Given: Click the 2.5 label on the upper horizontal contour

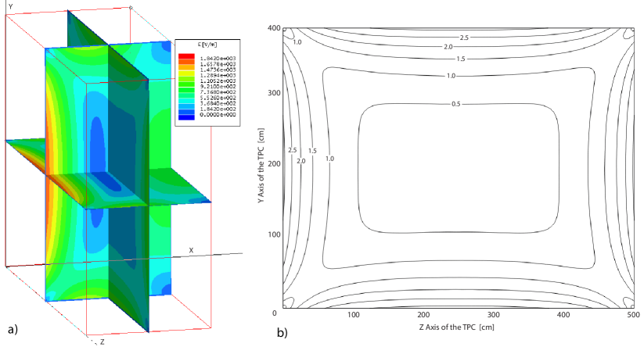Looking at the screenshot, I should point(464,38).
